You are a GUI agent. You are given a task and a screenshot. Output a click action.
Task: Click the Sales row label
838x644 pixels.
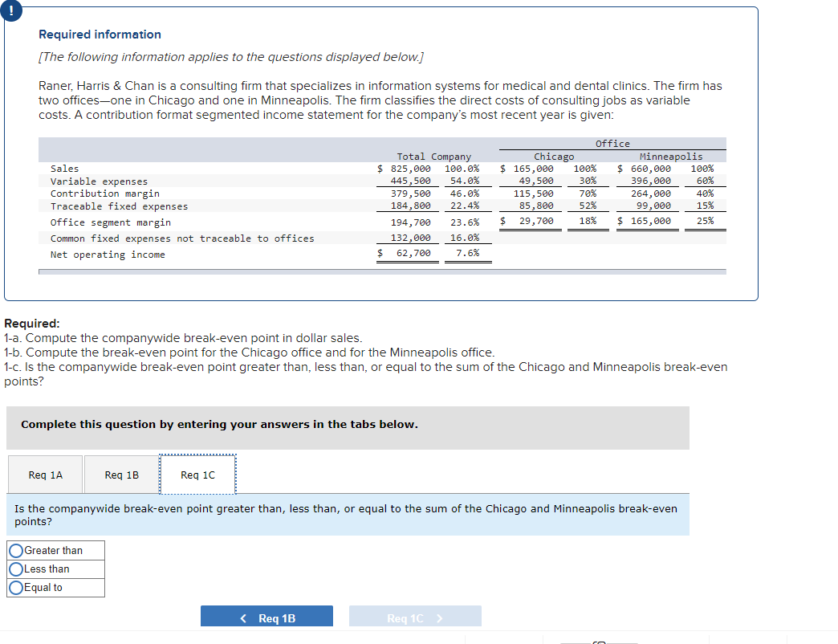click(x=65, y=169)
